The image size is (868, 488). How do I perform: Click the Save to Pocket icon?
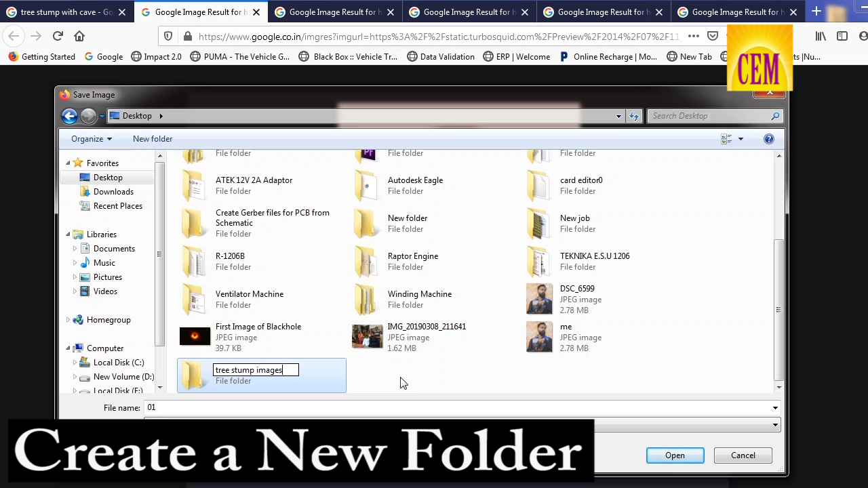[x=713, y=37]
